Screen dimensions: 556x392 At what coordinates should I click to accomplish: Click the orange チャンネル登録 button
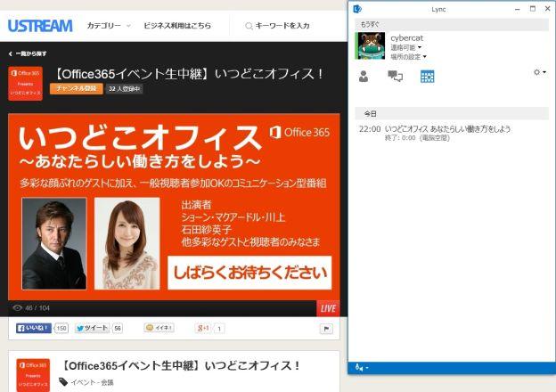(77, 88)
